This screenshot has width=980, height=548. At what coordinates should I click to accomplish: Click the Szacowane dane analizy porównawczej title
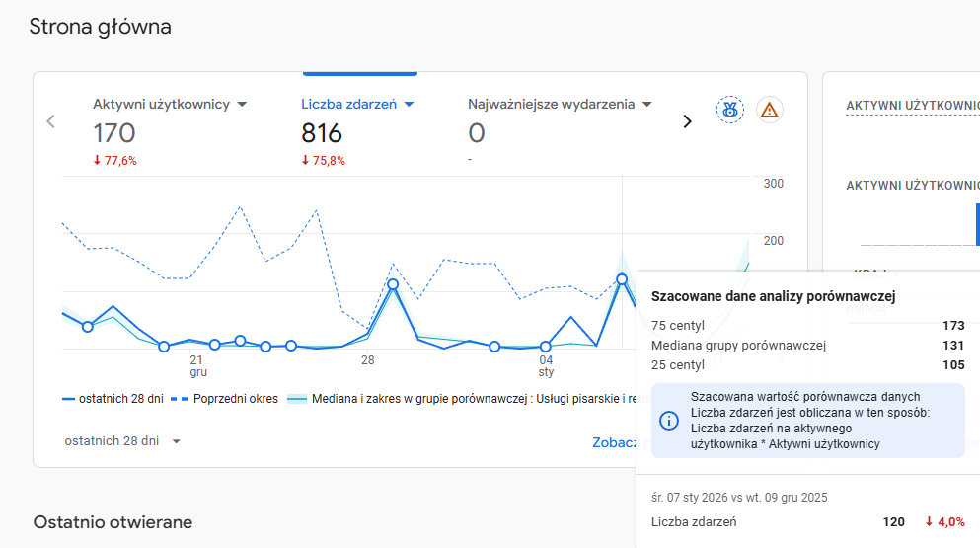coord(773,296)
